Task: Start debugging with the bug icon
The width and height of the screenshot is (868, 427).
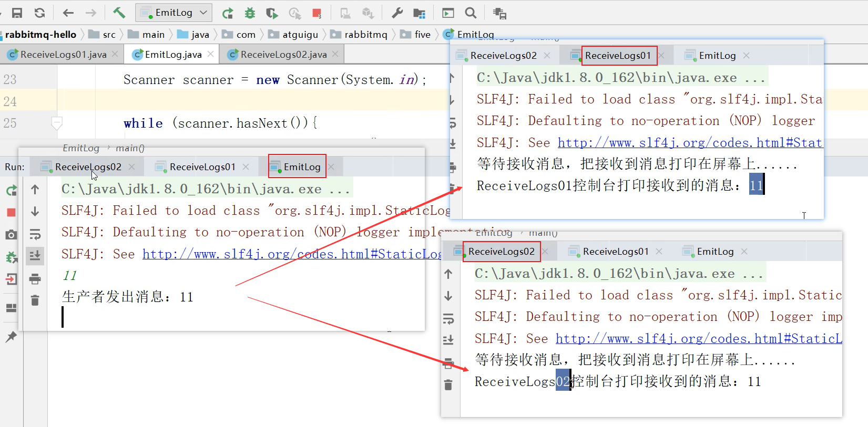Action: click(250, 13)
